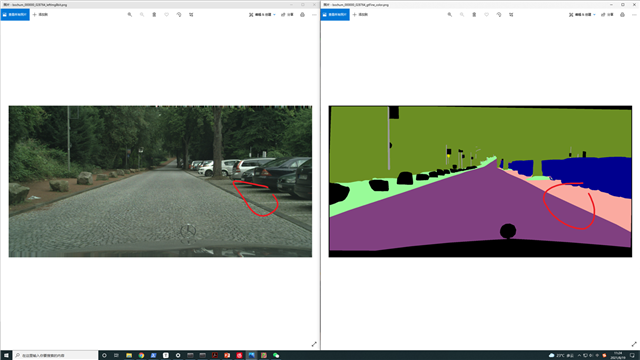Click Add to button in left window

pos(40,15)
